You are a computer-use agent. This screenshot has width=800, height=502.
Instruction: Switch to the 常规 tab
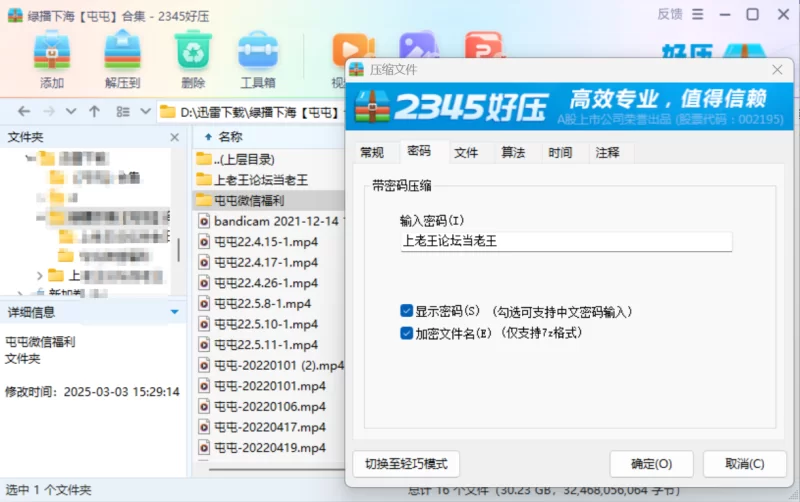(x=372, y=152)
